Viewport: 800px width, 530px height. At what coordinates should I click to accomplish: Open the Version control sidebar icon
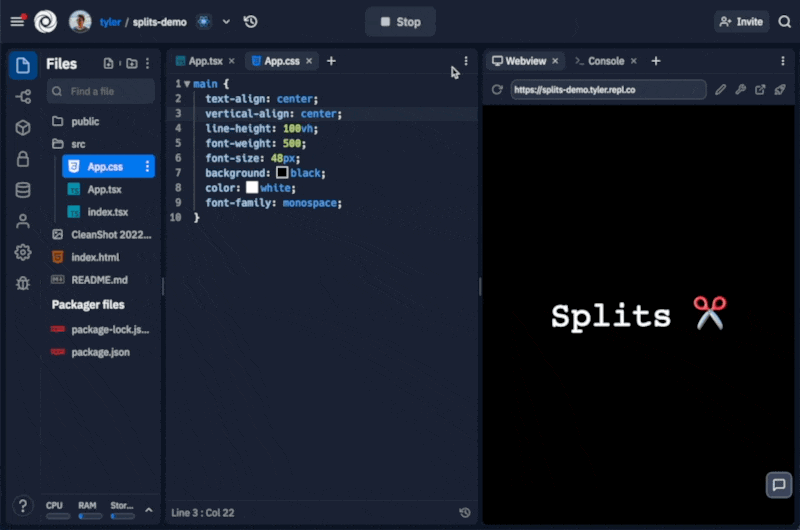tap(22, 97)
